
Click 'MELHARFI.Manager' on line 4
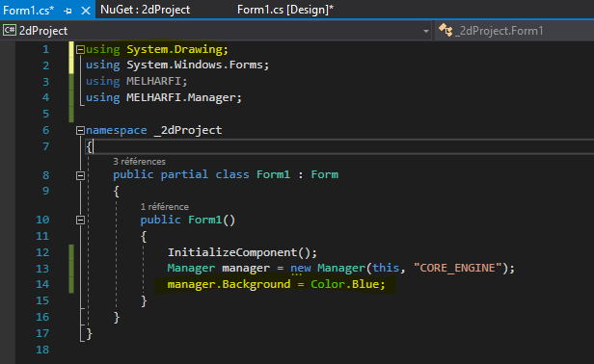[x=181, y=97]
